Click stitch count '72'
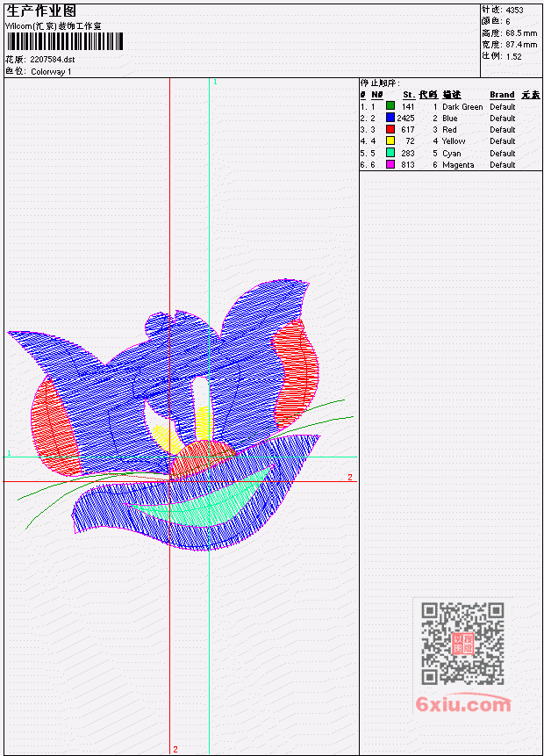This screenshot has width=544, height=756. [x=410, y=141]
